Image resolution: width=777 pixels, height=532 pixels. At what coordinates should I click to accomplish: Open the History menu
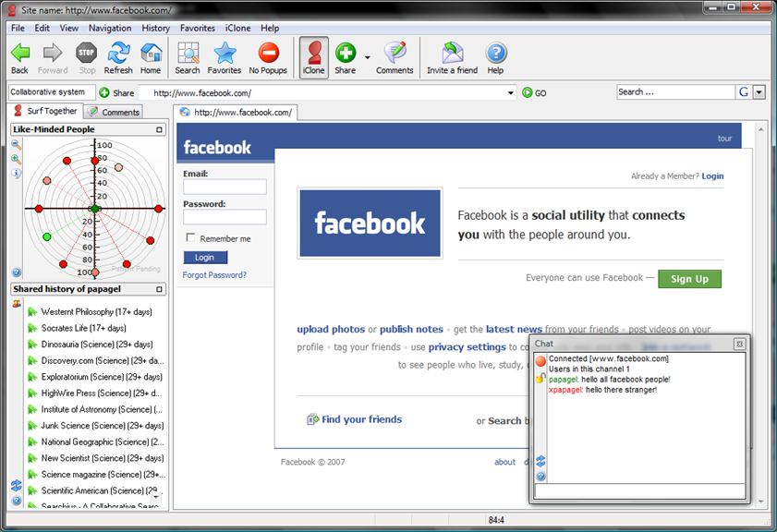(155, 29)
